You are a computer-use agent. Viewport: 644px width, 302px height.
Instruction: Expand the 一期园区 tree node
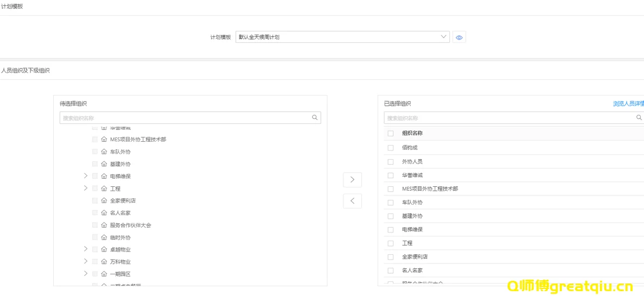click(x=85, y=274)
